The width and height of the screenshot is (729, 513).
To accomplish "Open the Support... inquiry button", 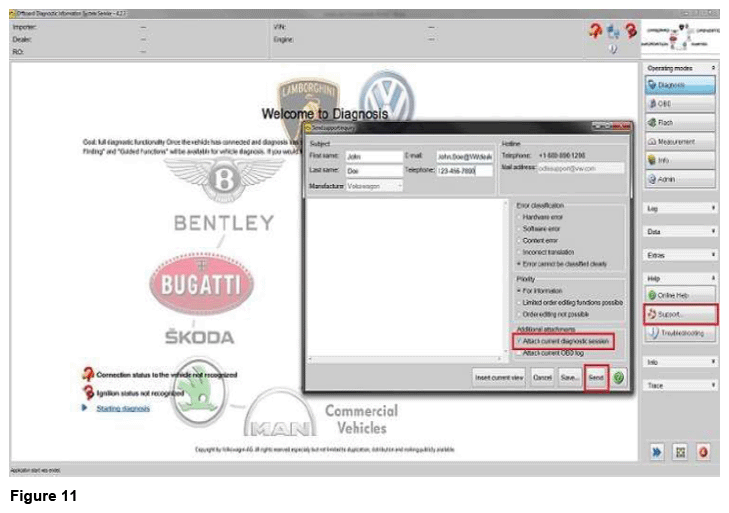I will coord(681,314).
